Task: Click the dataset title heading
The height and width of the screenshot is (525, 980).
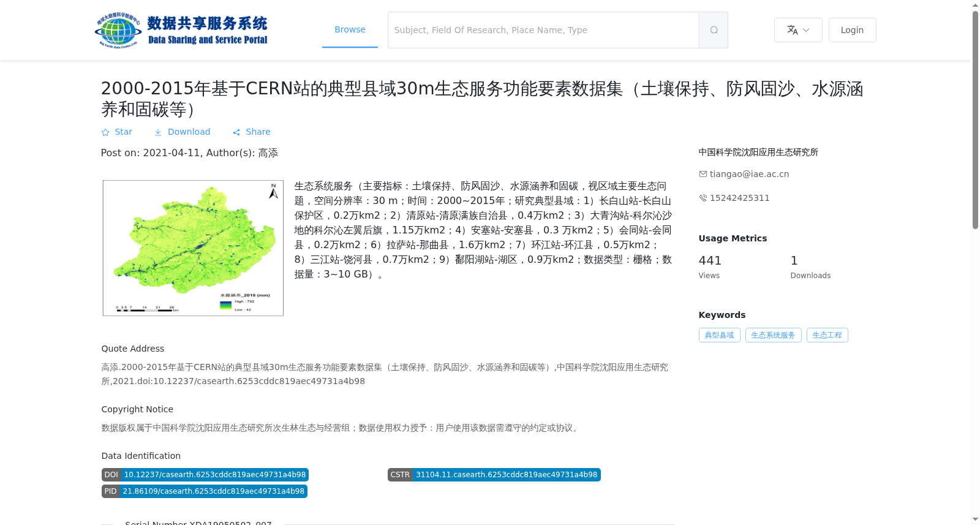Action: point(483,99)
